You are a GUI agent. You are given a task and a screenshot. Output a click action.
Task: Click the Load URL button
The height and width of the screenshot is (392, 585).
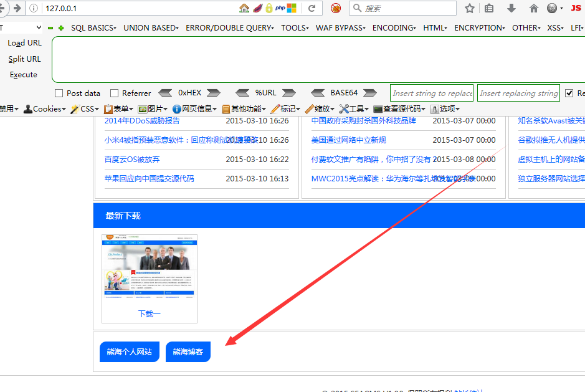click(x=24, y=43)
